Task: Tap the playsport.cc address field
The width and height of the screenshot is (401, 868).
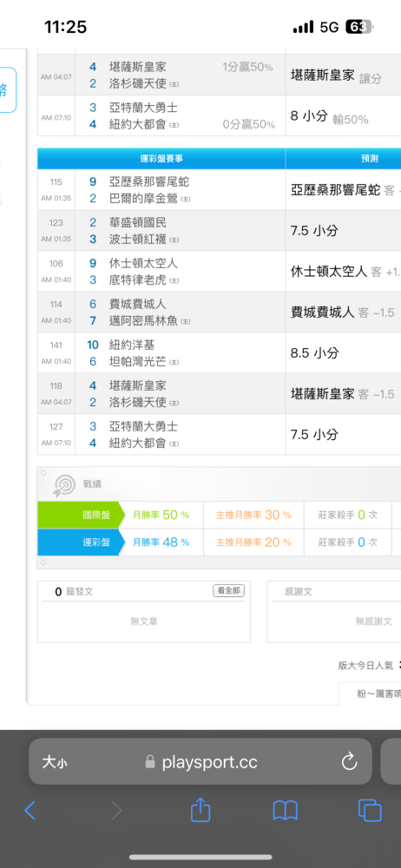Action: point(200,762)
